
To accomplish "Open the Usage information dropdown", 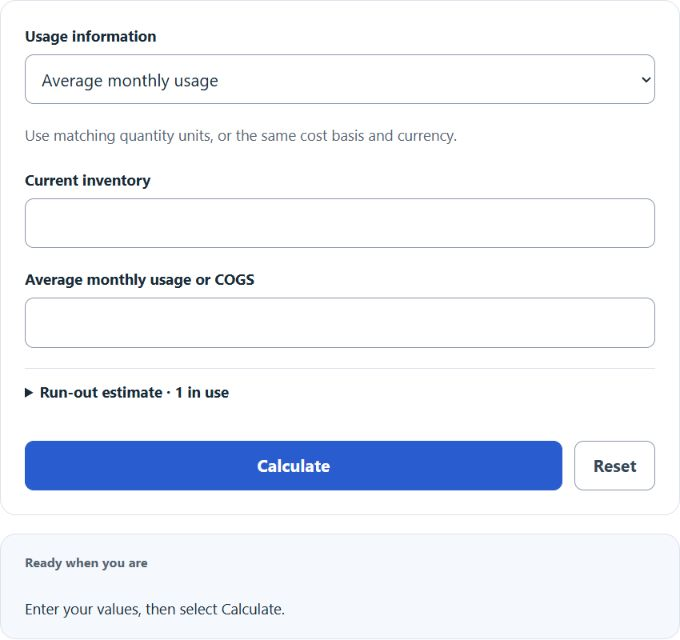I will (340, 79).
